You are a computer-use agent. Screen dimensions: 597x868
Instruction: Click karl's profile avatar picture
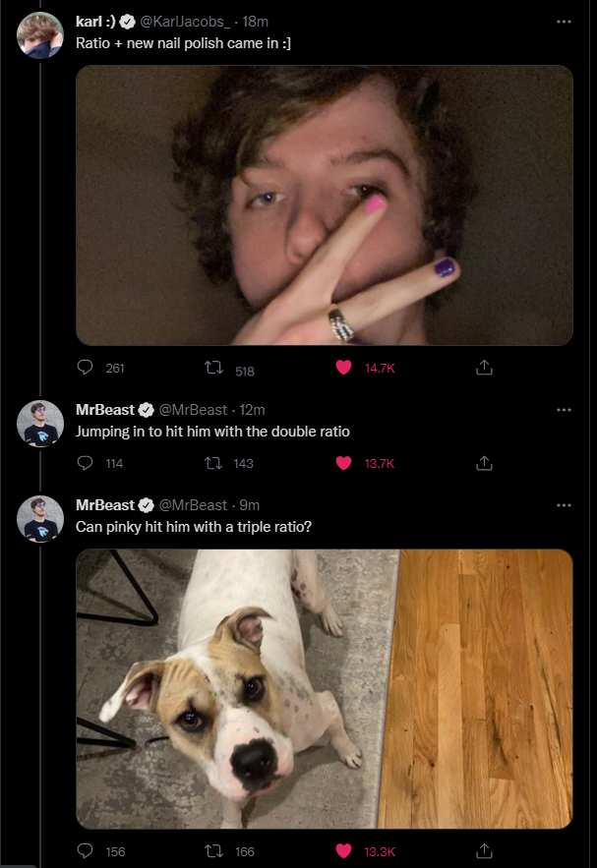tap(40, 34)
